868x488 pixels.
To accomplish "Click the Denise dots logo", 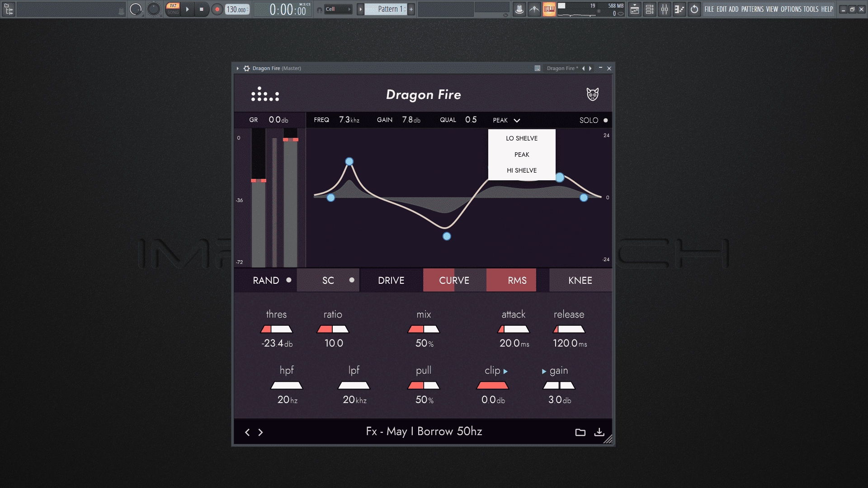I will [x=265, y=94].
